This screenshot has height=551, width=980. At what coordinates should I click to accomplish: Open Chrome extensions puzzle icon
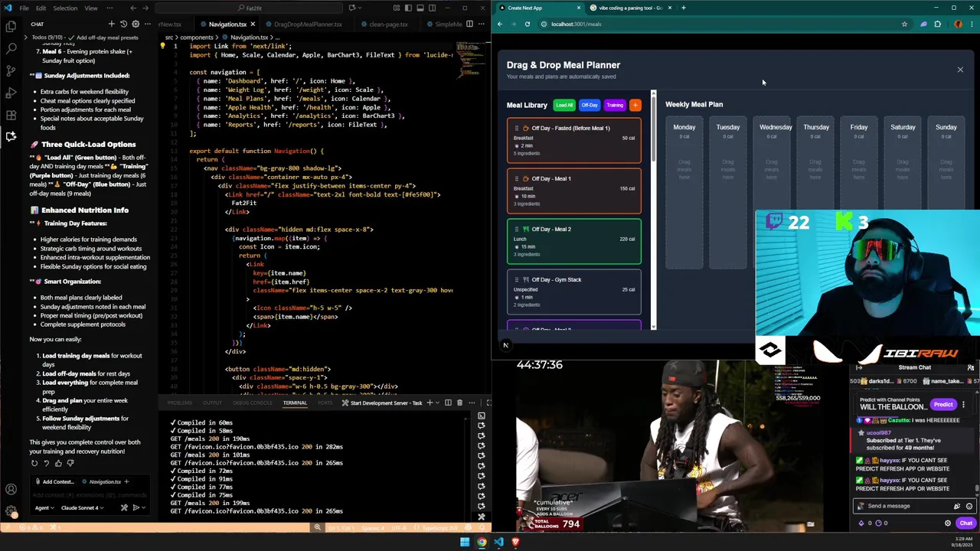pyautogui.click(x=938, y=24)
